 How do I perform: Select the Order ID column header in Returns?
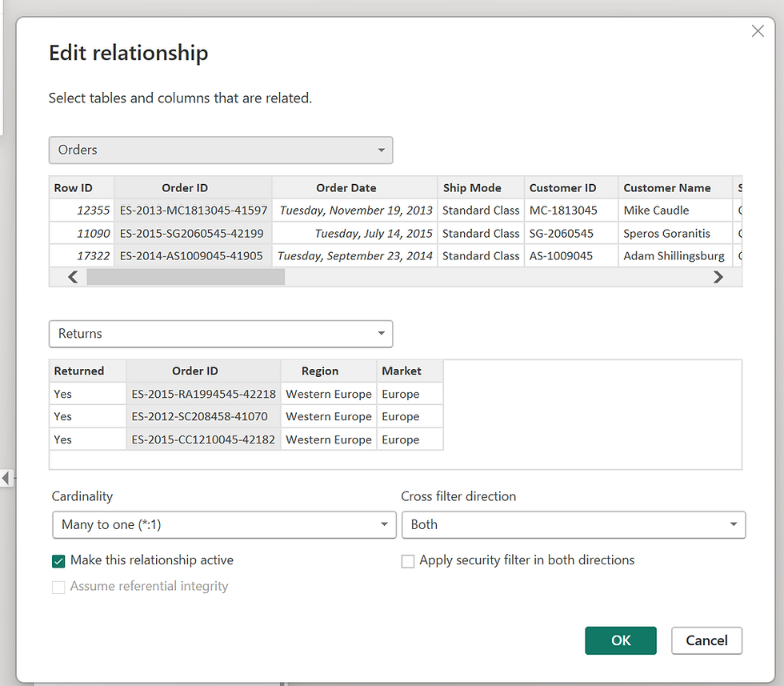tap(203, 371)
